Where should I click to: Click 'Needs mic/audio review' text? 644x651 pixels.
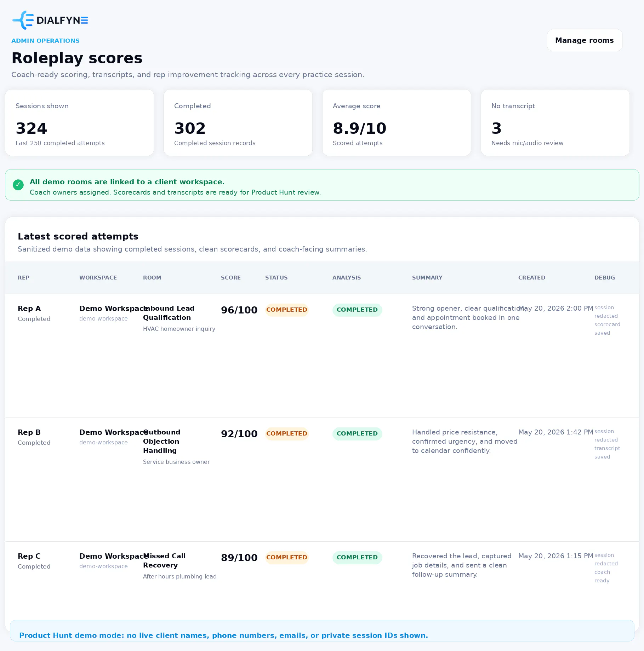click(527, 143)
